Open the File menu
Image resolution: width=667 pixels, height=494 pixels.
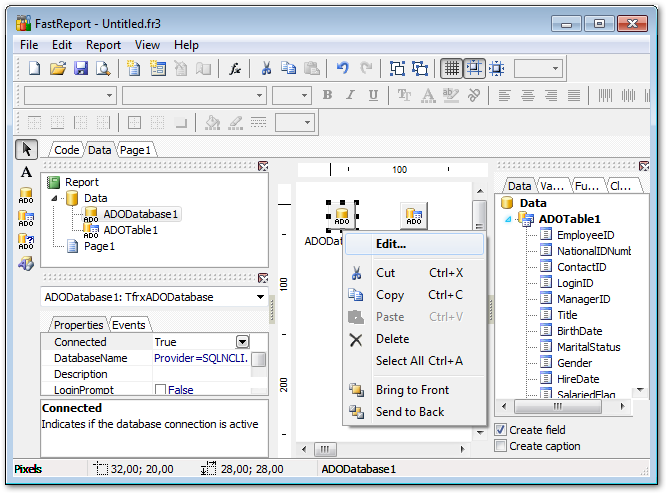pyautogui.click(x=29, y=45)
